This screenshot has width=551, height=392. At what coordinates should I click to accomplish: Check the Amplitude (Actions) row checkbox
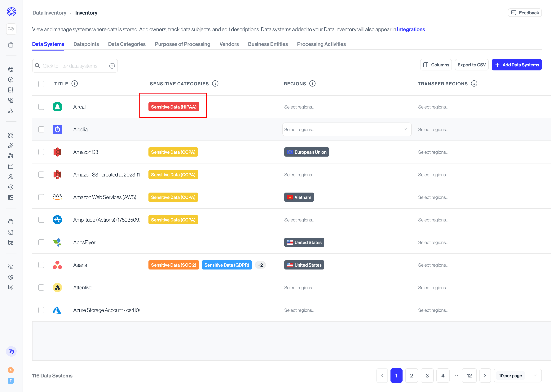41,220
